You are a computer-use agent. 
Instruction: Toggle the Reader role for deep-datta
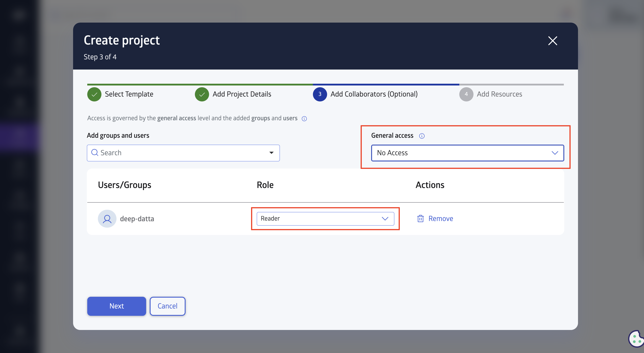pos(325,219)
